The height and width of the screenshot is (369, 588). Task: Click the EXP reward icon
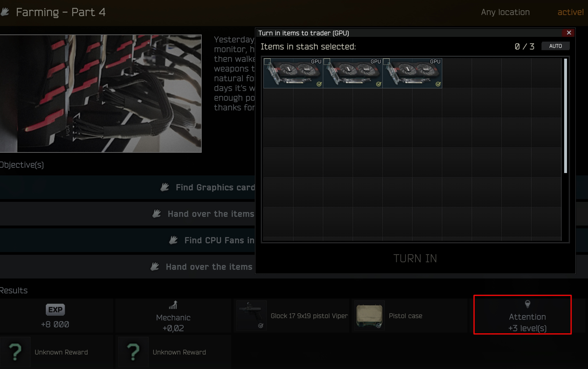55,309
